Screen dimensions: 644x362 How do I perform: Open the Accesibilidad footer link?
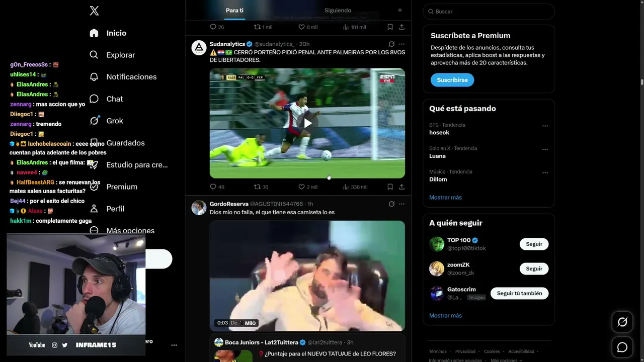pos(521,351)
